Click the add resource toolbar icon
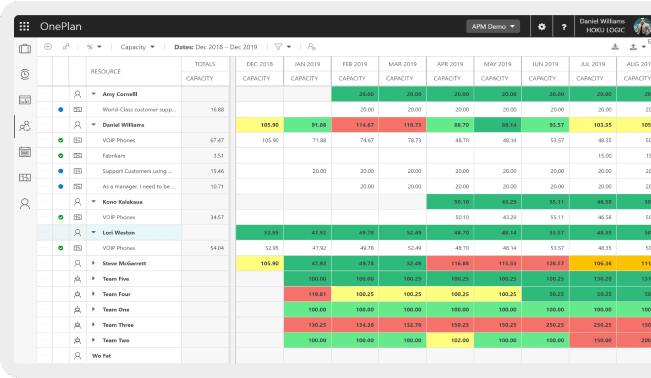651x378 pixels. [x=66, y=47]
